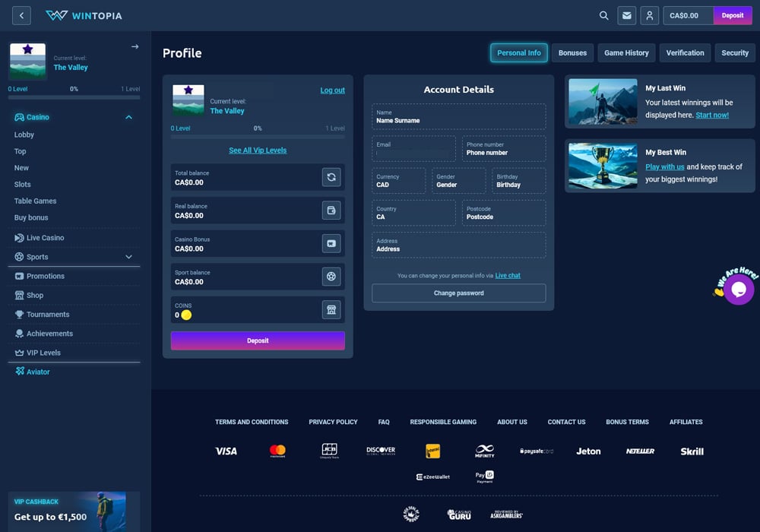760x532 pixels.
Task: Open the Wintopia logo home link
Action: (x=84, y=15)
